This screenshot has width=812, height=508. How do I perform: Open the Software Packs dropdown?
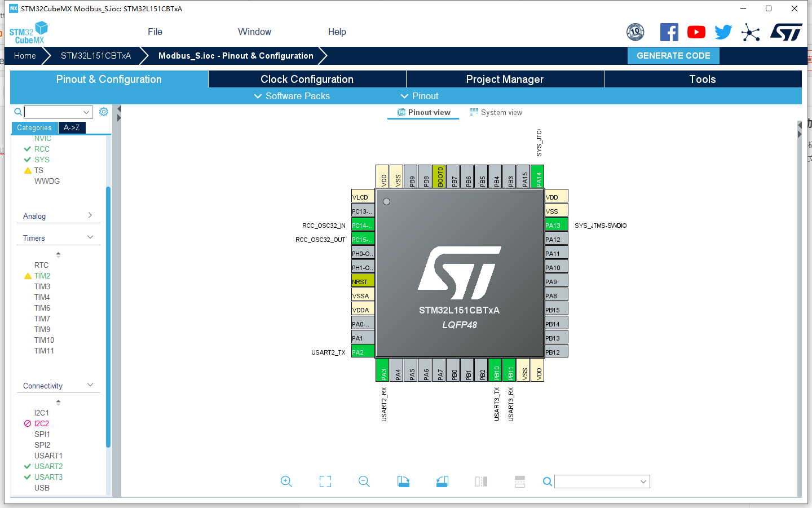tap(292, 96)
